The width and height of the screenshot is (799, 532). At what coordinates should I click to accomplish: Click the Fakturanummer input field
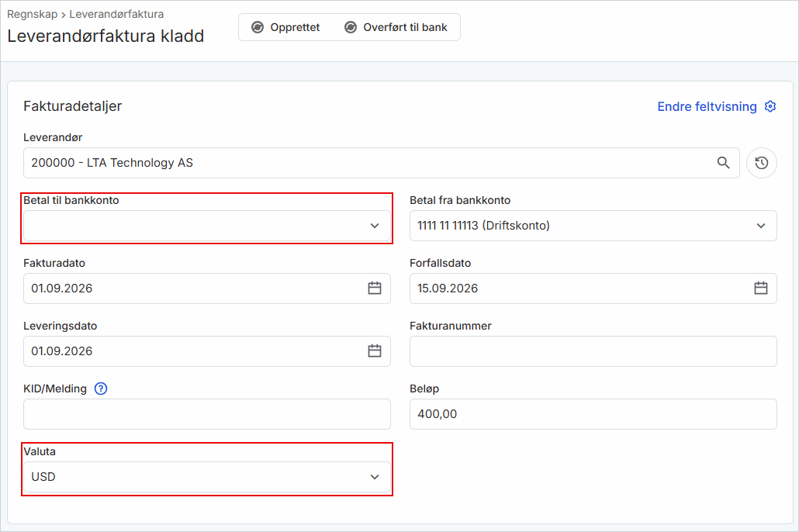tap(593, 351)
